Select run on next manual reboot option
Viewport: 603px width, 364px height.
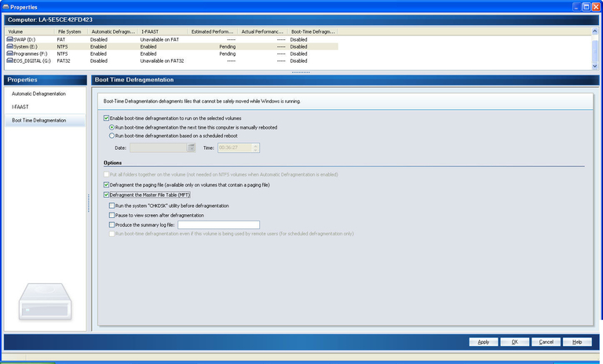point(112,127)
